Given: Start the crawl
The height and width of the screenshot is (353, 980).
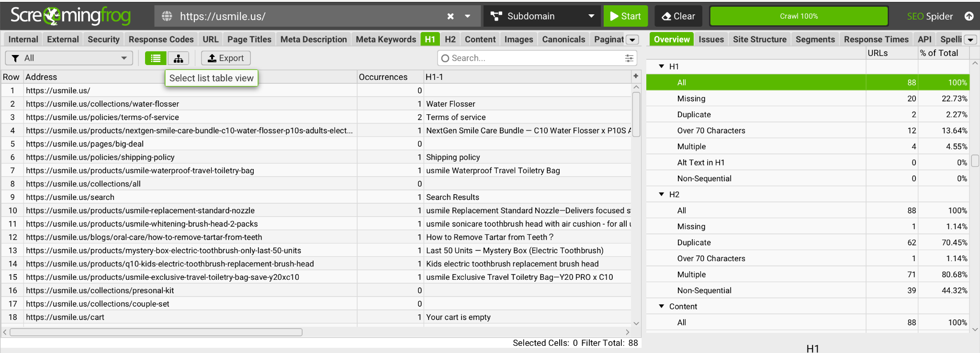Looking at the screenshot, I should click(626, 16).
